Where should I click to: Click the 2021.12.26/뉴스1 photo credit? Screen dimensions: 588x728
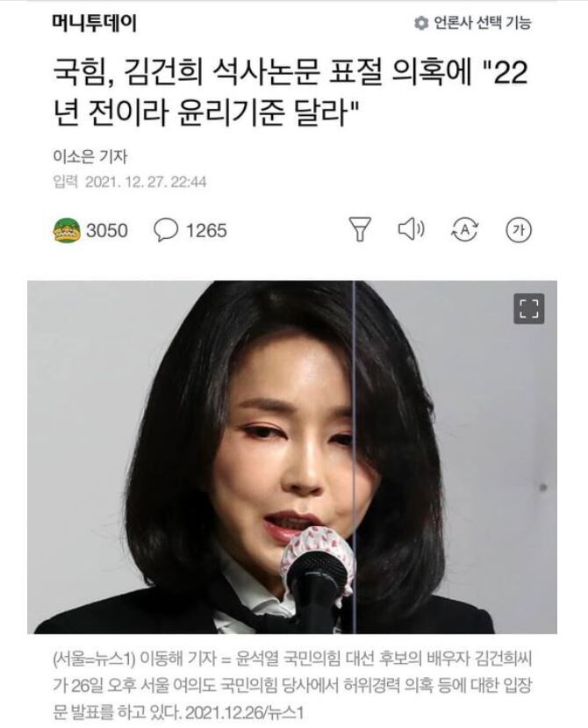(244, 712)
